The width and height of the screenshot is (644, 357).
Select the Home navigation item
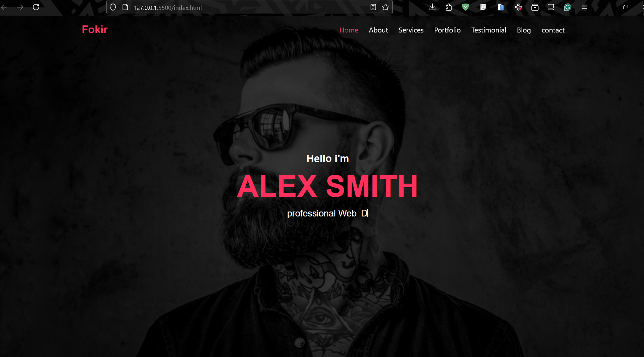(x=349, y=30)
